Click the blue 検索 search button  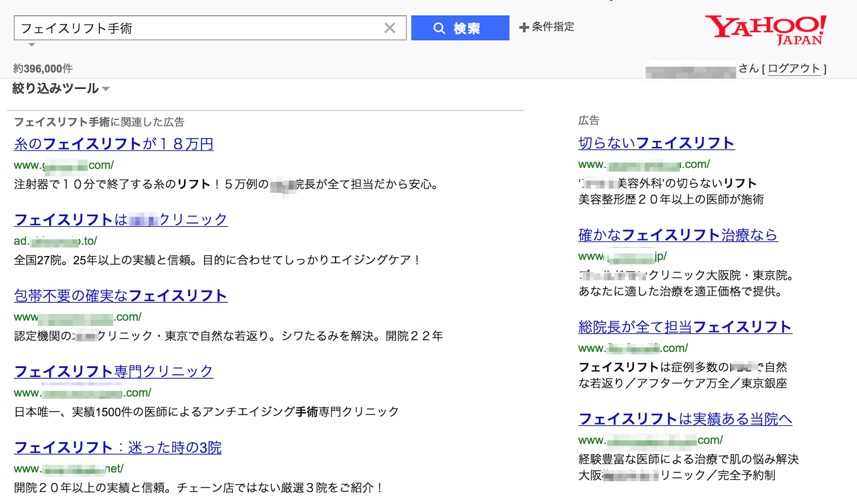[x=460, y=28]
